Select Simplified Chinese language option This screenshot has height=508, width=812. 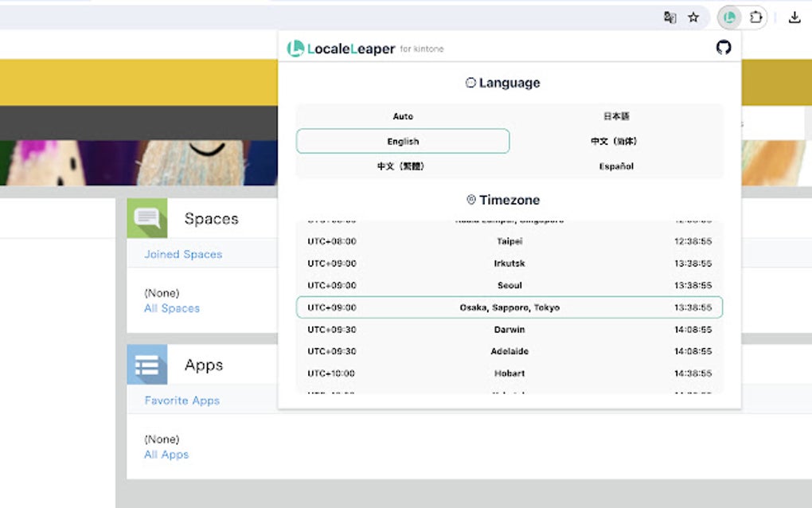[616, 142]
